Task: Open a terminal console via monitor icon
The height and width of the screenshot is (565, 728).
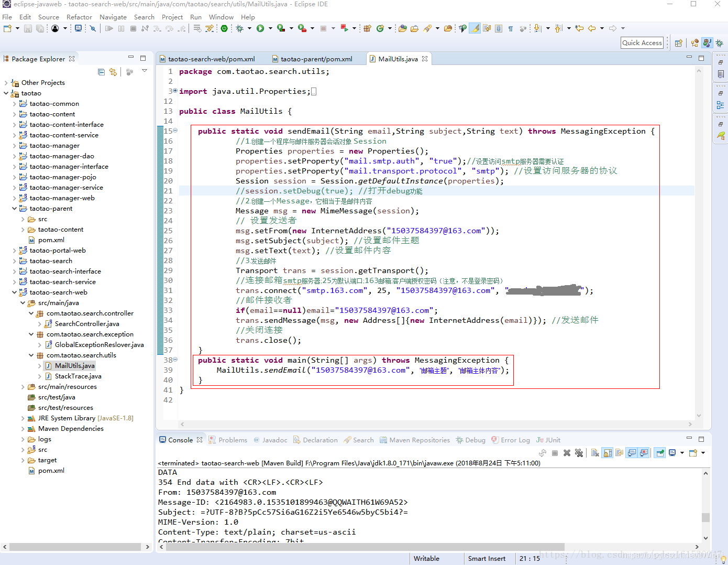Action: (78, 28)
